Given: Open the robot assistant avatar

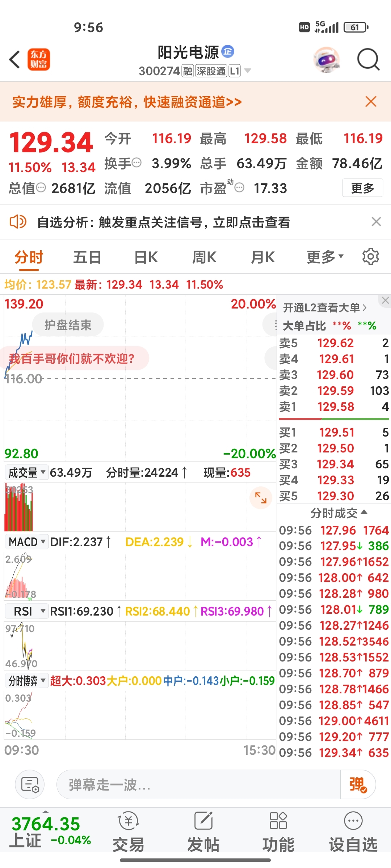Looking at the screenshot, I should pos(327,60).
